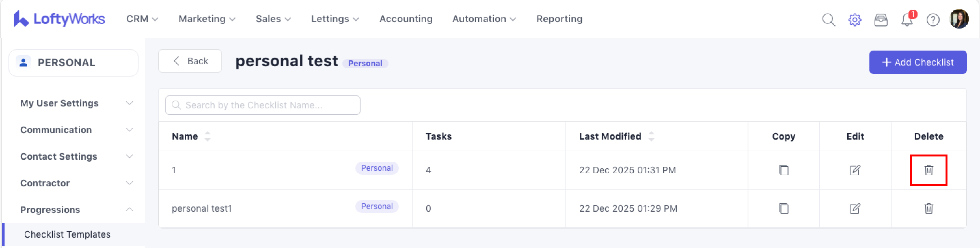Copy checklist named 1
This screenshot has height=248, width=980.
tap(783, 170)
